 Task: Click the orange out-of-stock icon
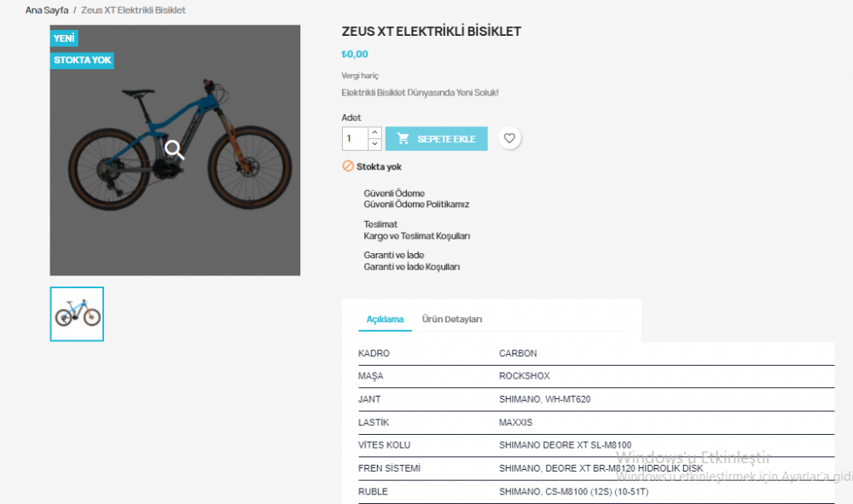348,166
